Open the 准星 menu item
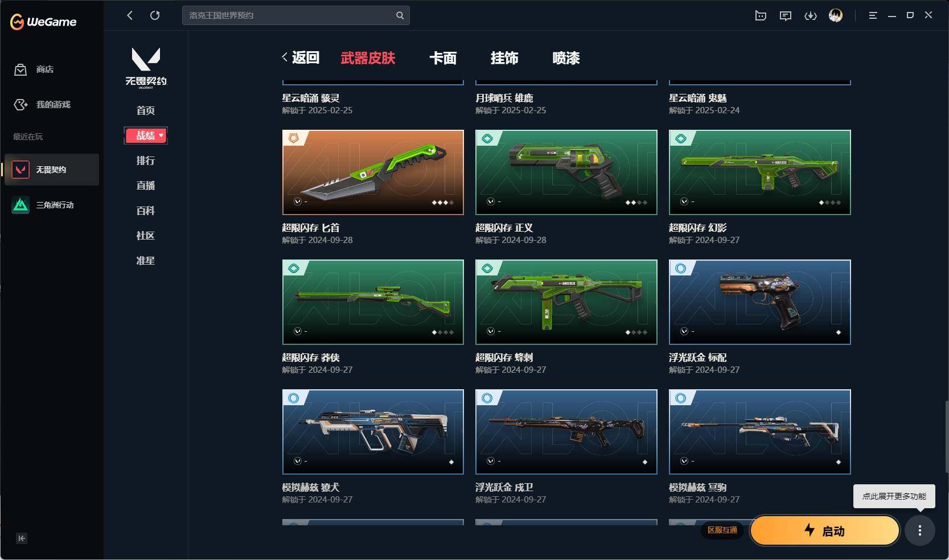 pos(146,261)
